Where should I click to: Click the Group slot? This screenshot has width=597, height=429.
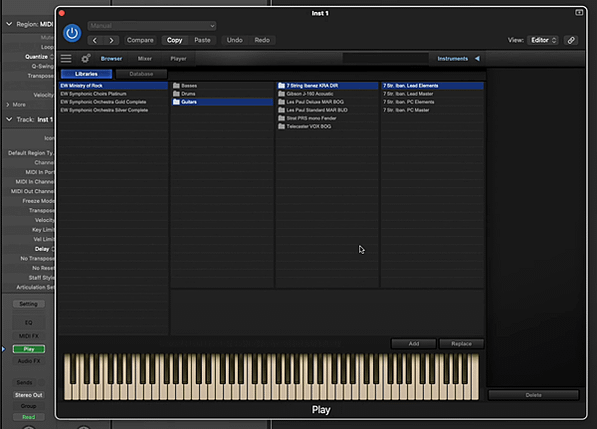tap(29, 406)
